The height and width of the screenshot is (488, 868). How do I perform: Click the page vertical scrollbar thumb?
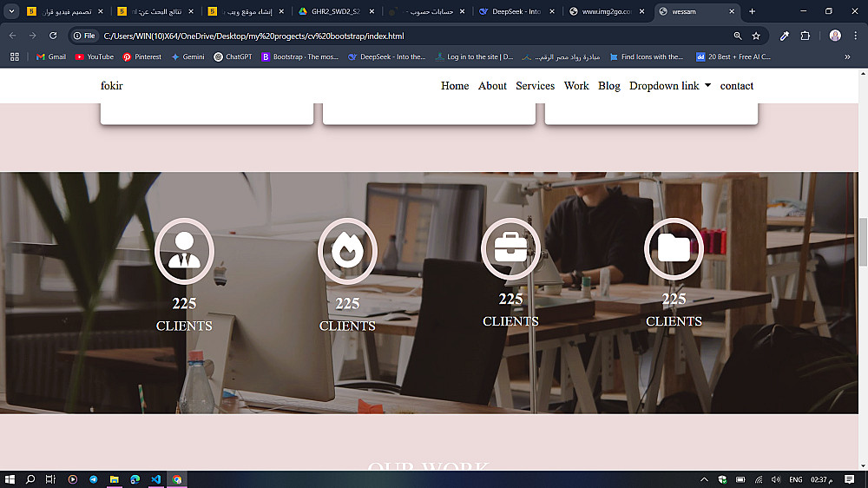[863, 242]
